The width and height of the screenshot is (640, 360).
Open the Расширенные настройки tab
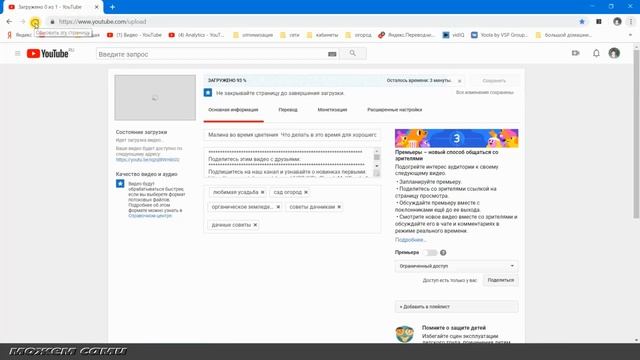[394, 110]
